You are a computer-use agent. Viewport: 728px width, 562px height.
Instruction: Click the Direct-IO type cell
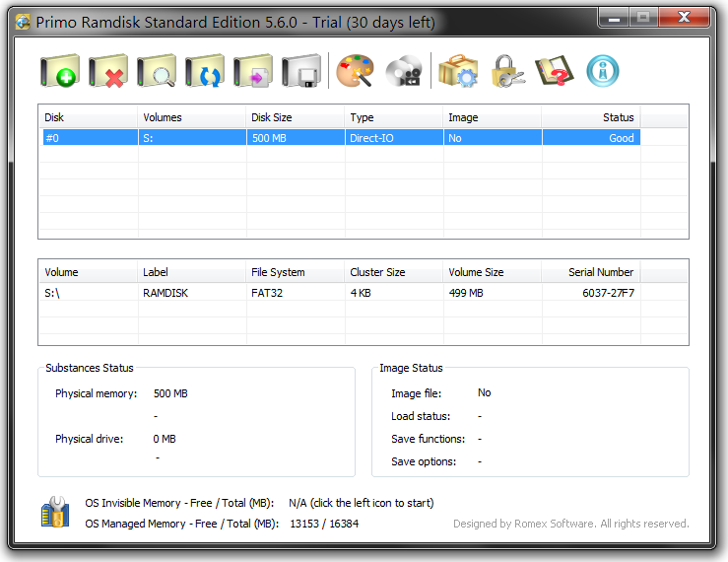pos(394,138)
